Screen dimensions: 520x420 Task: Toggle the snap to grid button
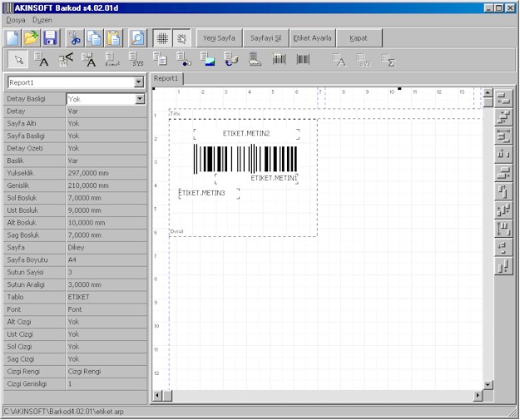click(181, 38)
